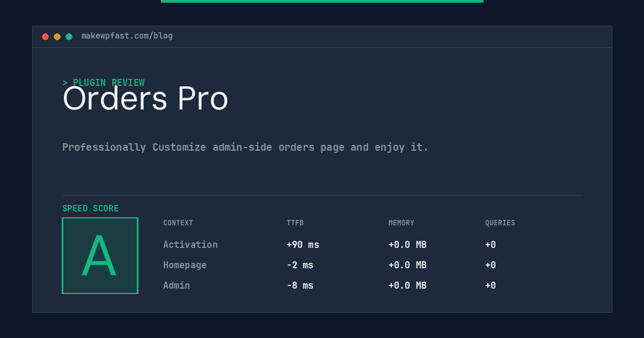Click the plugin description sentence

[x=245, y=147]
